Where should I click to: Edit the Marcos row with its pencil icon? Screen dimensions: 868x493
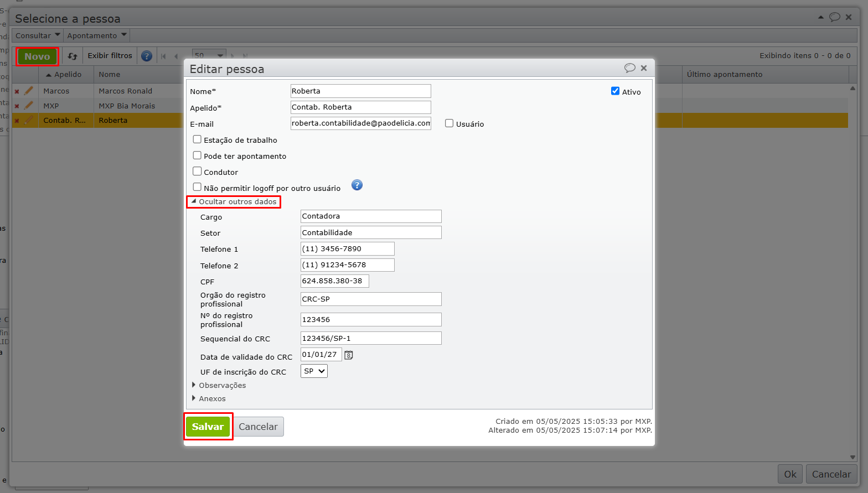(29, 91)
